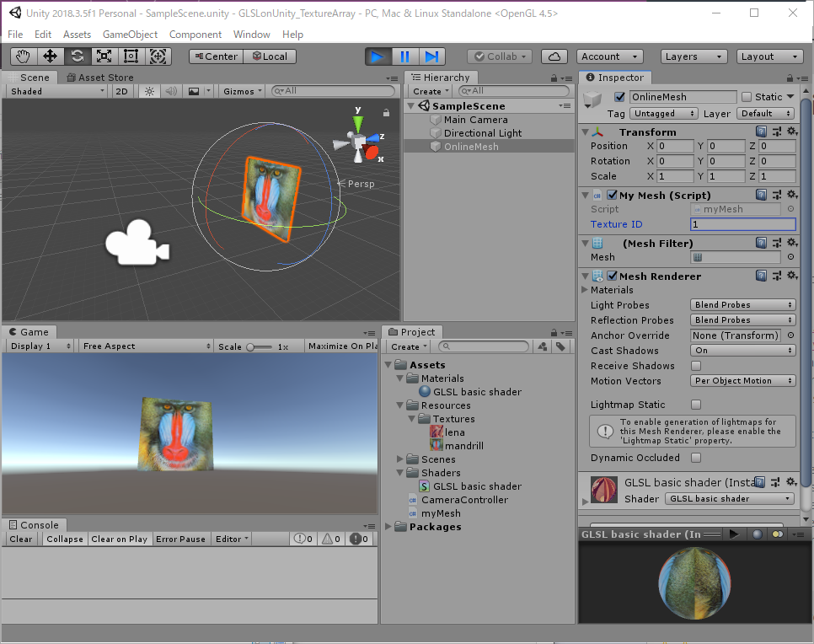The image size is (814, 644).
Task: Open the Component menu
Action: coord(195,35)
